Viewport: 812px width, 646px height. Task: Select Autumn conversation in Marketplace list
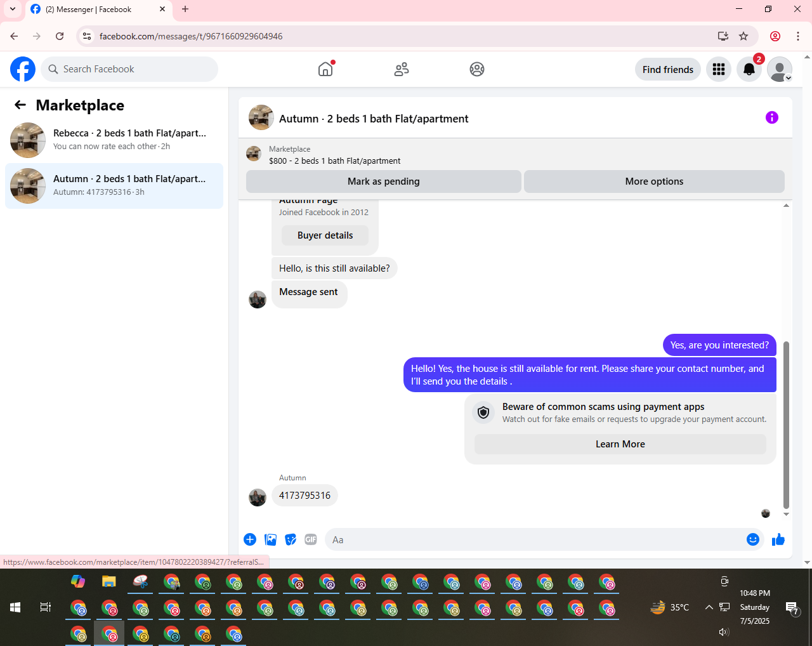pyautogui.click(x=114, y=186)
